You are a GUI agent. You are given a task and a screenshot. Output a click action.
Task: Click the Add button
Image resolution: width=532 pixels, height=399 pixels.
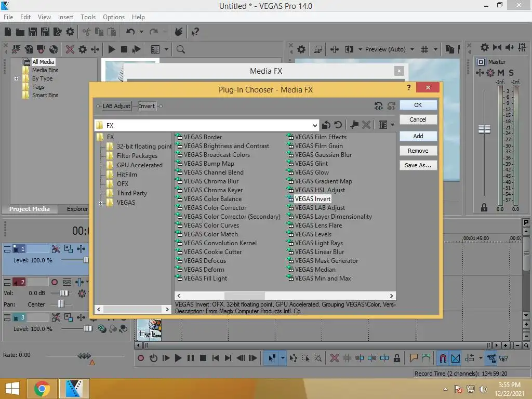pyautogui.click(x=418, y=136)
